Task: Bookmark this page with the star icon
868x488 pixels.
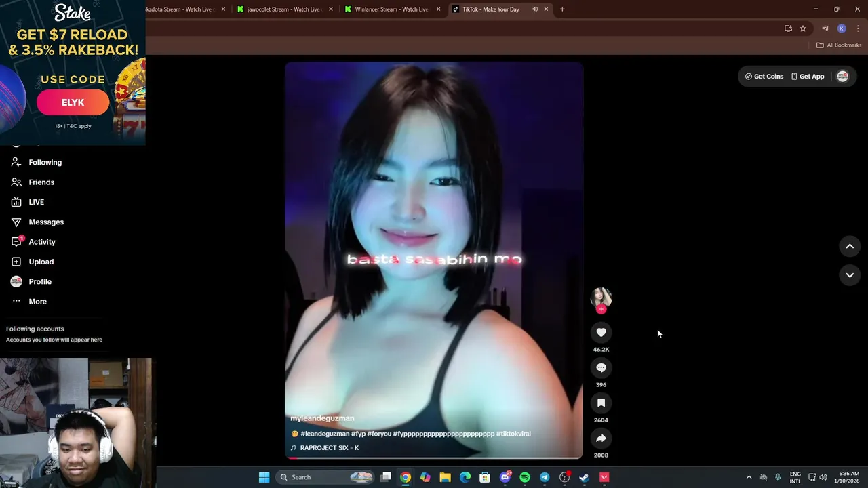Action: tap(803, 28)
